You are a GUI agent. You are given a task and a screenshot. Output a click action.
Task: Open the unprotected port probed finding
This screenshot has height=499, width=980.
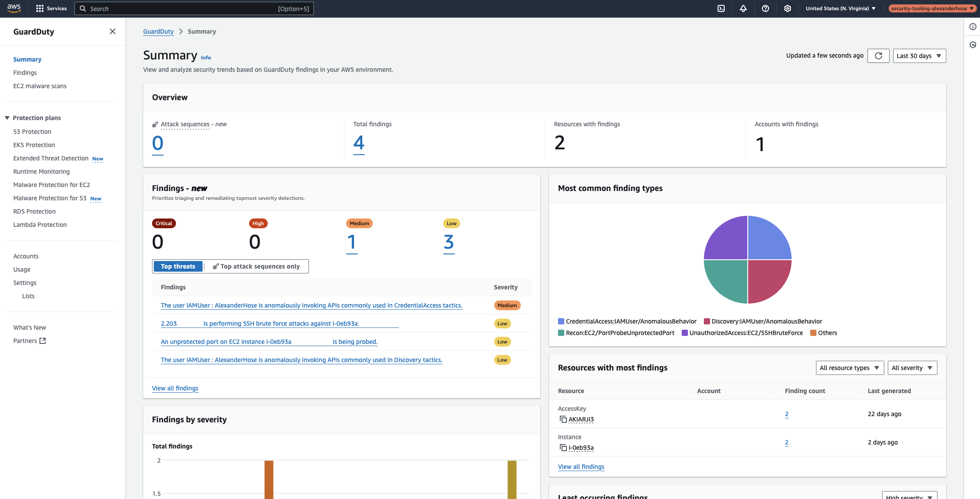click(x=269, y=342)
